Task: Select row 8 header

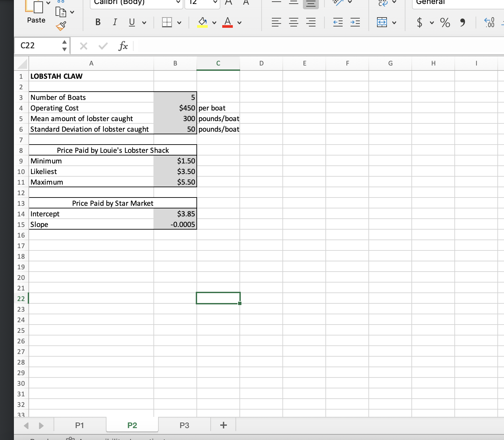Action: 21,151
